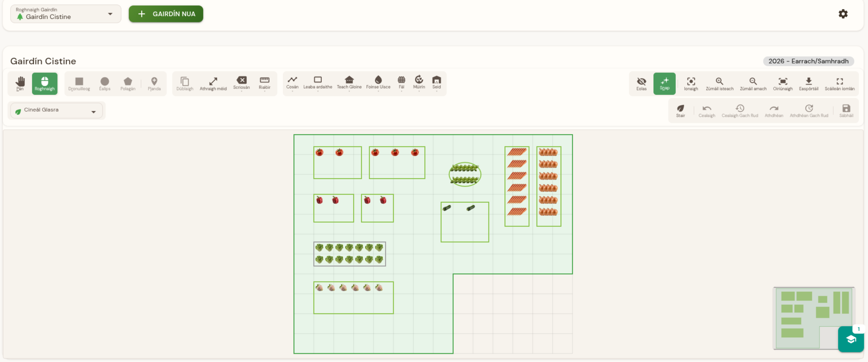Select the Pan (Pán) hand tool
Image resolution: width=868 pixels, height=362 pixels.
[x=20, y=83]
